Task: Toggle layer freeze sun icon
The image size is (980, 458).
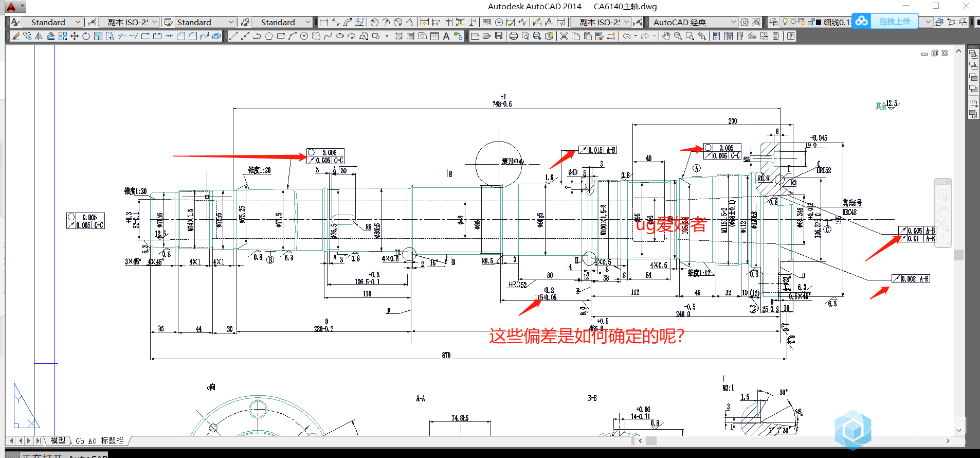Action: point(793,22)
